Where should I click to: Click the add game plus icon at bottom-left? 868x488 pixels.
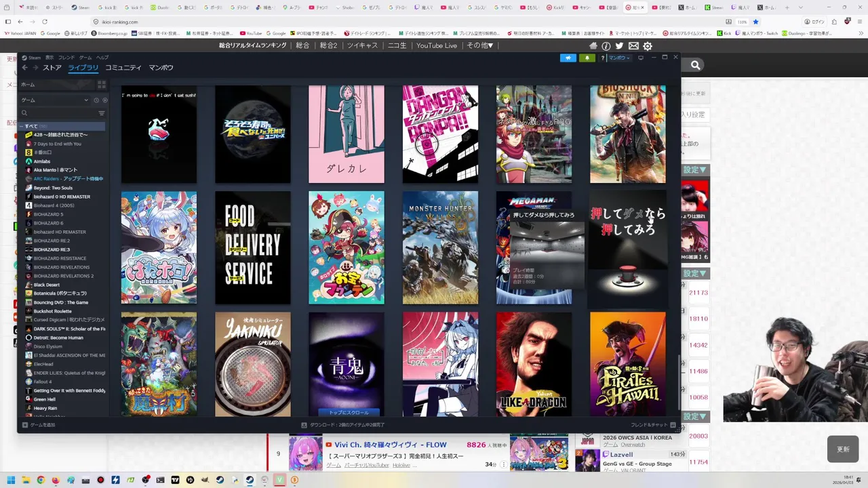coord(25,425)
